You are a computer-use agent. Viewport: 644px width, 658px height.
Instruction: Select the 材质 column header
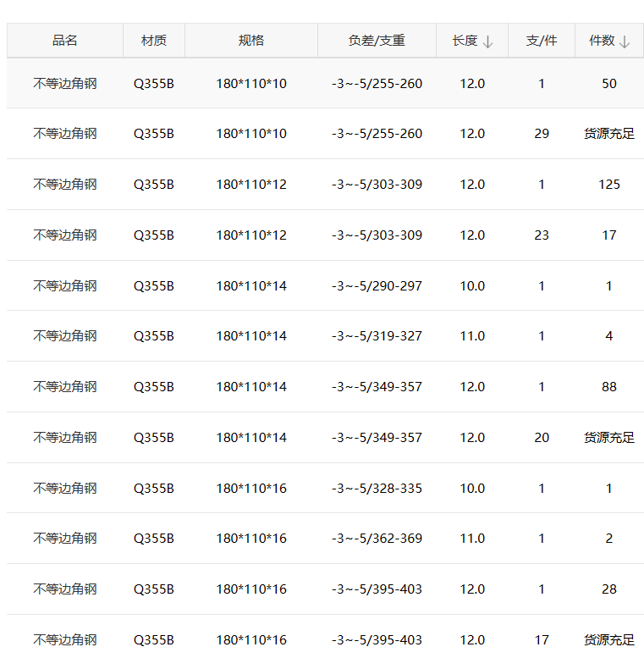[x=154, y=41]
